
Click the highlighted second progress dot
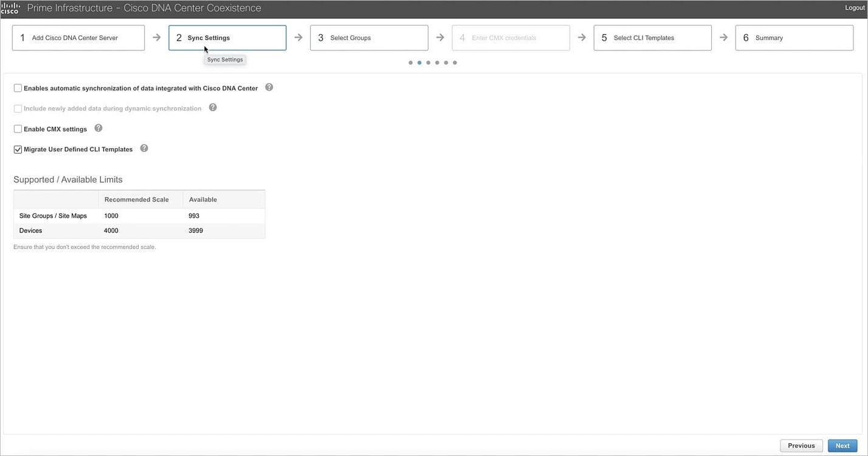click(419, 63)
